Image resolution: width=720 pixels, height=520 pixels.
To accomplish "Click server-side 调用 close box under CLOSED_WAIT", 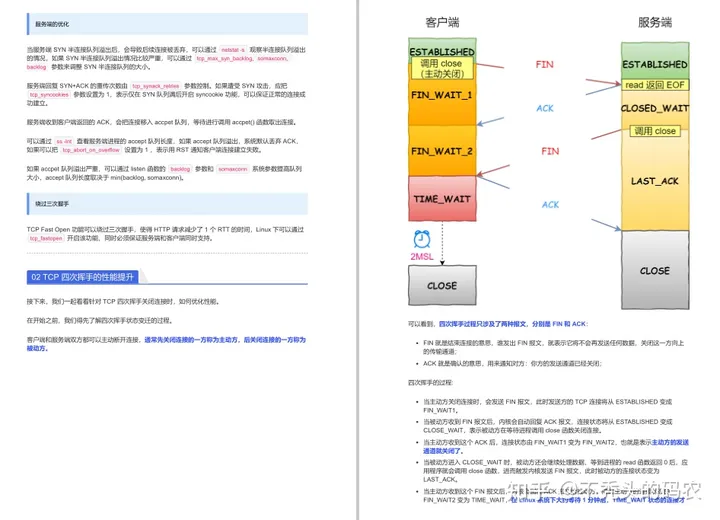I will tap(655, 131).
